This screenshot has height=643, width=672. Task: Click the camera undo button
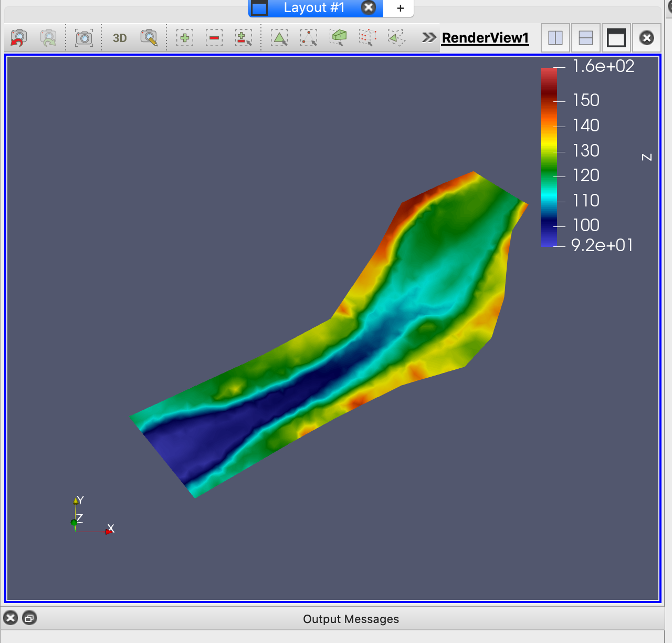19,38
